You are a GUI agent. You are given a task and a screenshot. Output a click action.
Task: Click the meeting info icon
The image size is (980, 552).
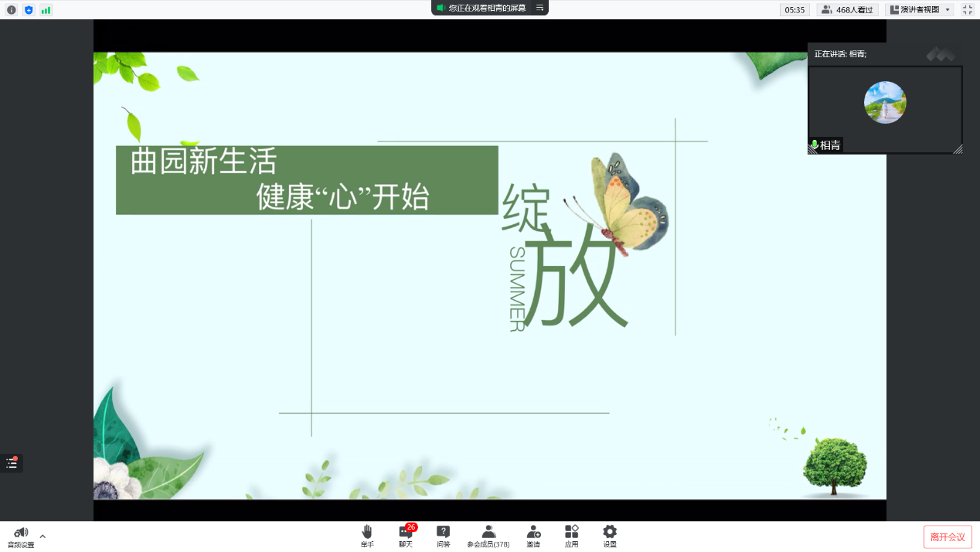click(11, 10)
